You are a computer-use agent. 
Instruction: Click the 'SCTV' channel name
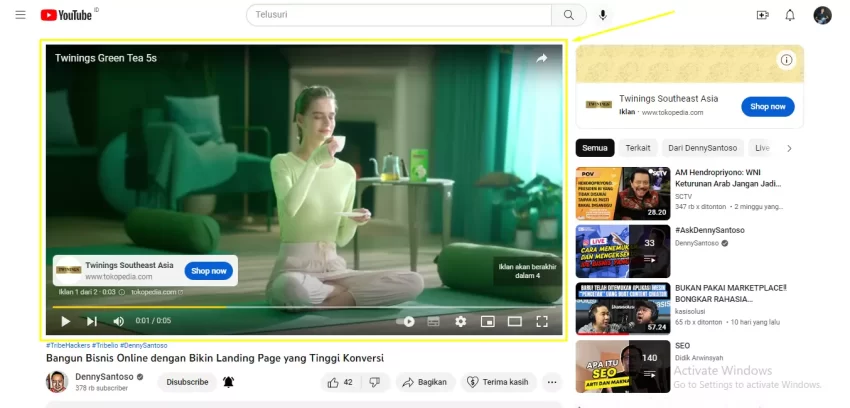[684, 197]
